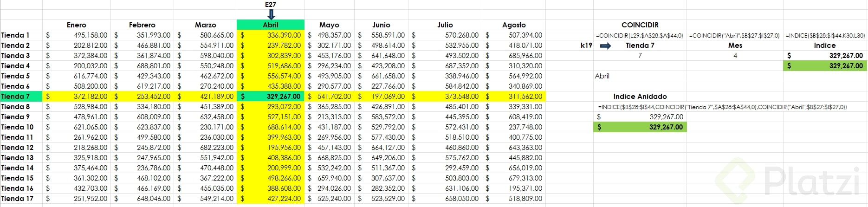The width and height of the screenshot is (868, 207).
Task: Click the blue right arrow beside k19
Action: pyautogui.click(x=605, y=45)
